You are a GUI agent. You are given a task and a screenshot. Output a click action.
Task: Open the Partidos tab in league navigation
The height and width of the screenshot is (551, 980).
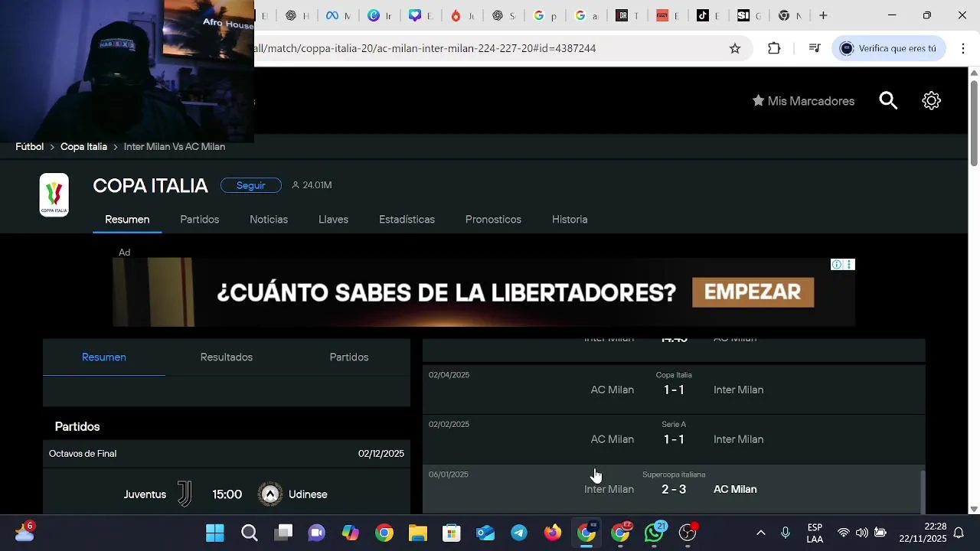click(200, 220)
